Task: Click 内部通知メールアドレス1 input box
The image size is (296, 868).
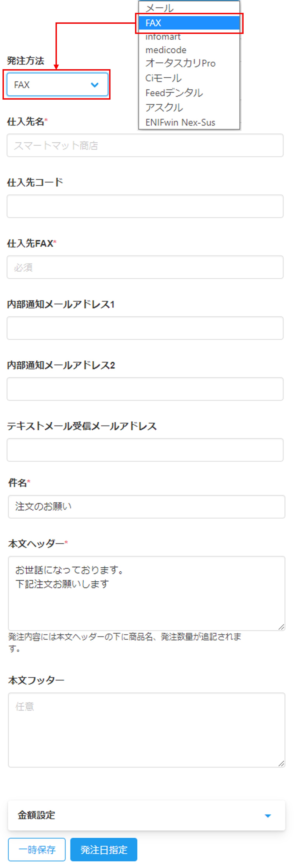Action: (145, 328)
